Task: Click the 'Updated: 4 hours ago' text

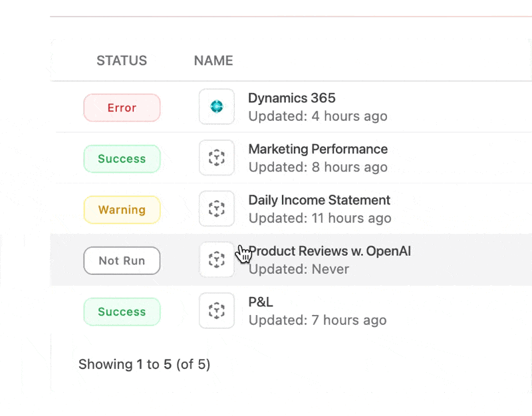Action: 317,116
